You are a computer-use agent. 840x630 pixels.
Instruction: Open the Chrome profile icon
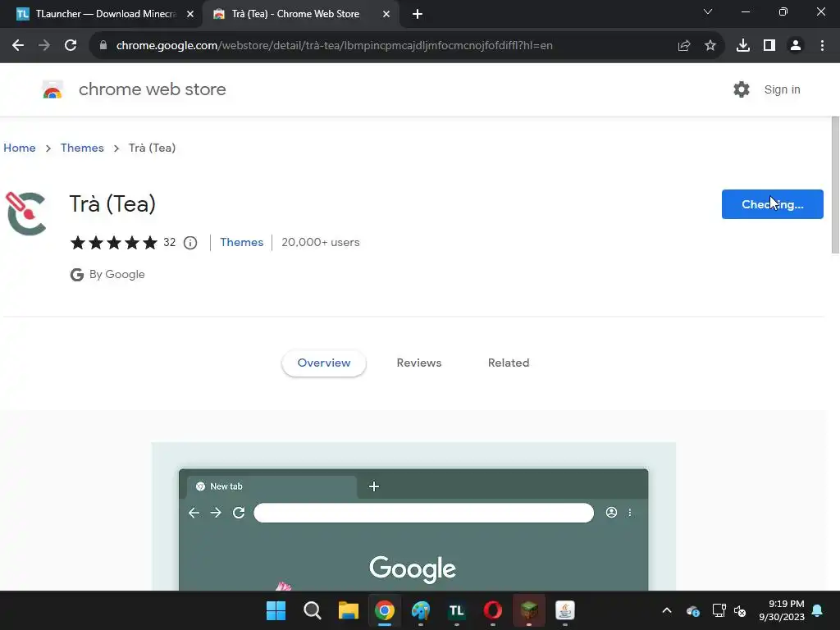pos(796,46)
